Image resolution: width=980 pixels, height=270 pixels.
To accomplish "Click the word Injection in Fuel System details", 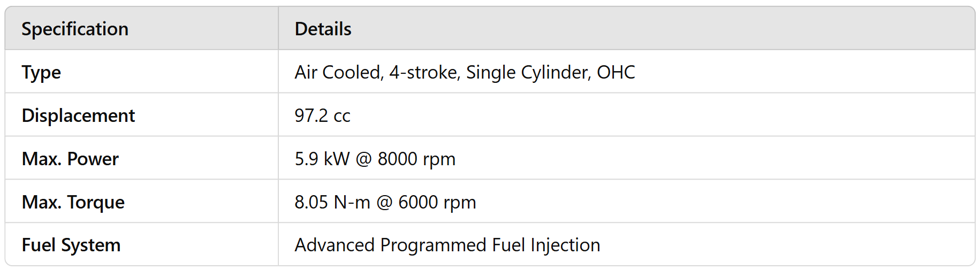I will pos(565,245).
